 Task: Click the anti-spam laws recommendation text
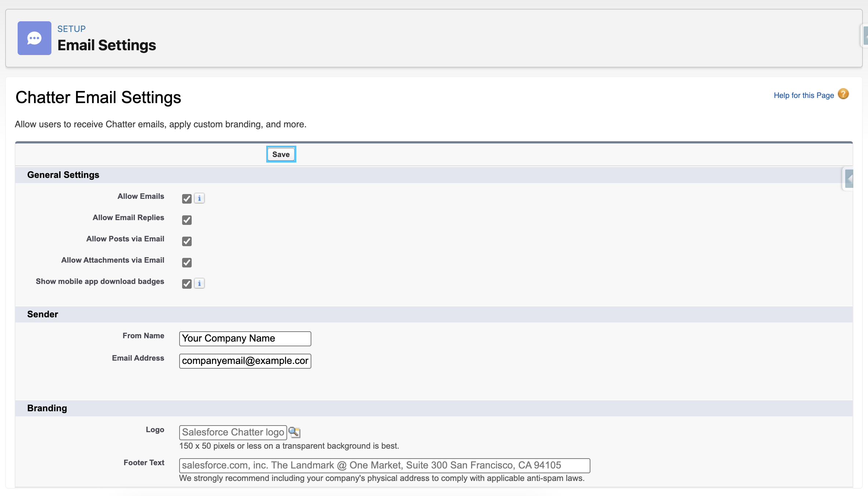point(382,478)
